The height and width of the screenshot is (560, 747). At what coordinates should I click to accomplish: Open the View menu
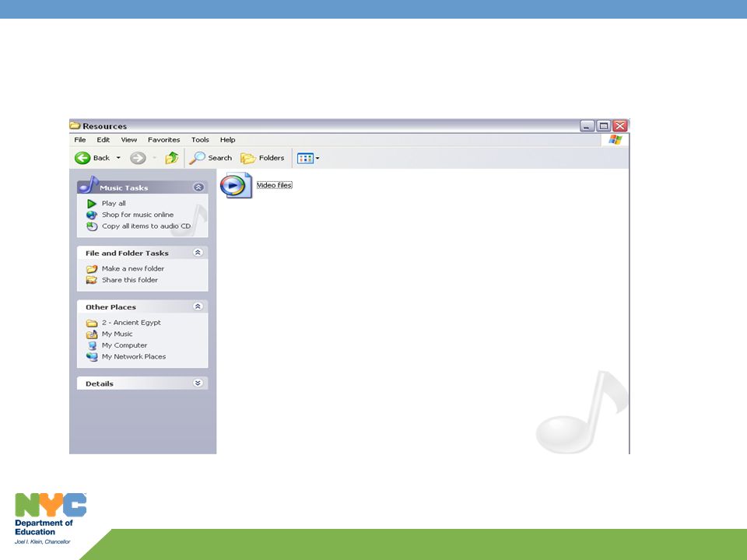click(x=128, y=139)
